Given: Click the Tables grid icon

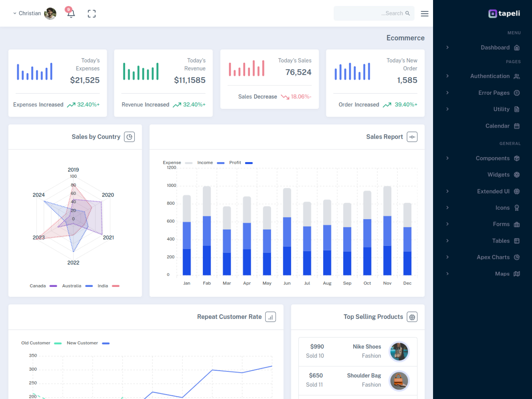Looking at the screenshot, I should point(517,241).
